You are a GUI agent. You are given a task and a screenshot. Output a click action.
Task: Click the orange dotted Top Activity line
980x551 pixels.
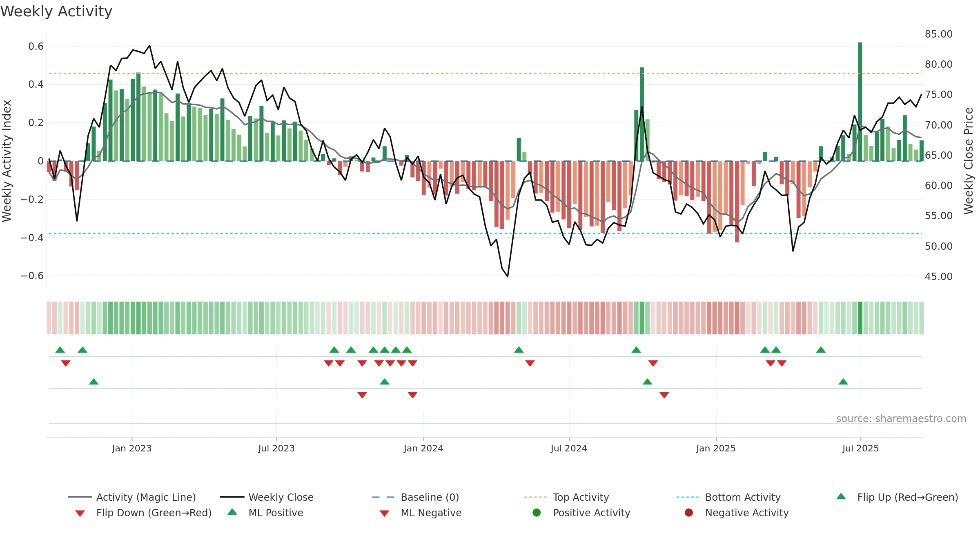point(485,73)
